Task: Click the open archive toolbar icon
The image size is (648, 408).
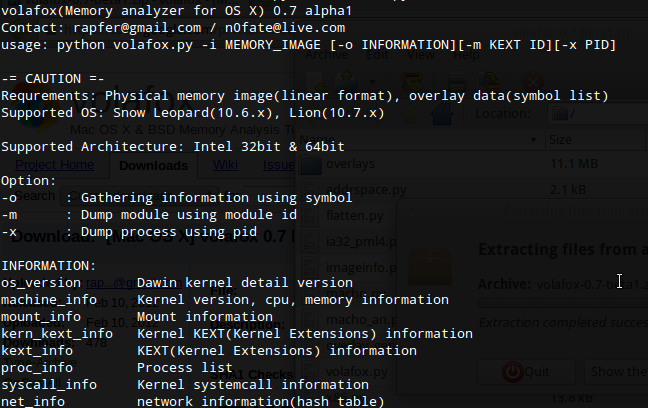Action: (348, 81)
